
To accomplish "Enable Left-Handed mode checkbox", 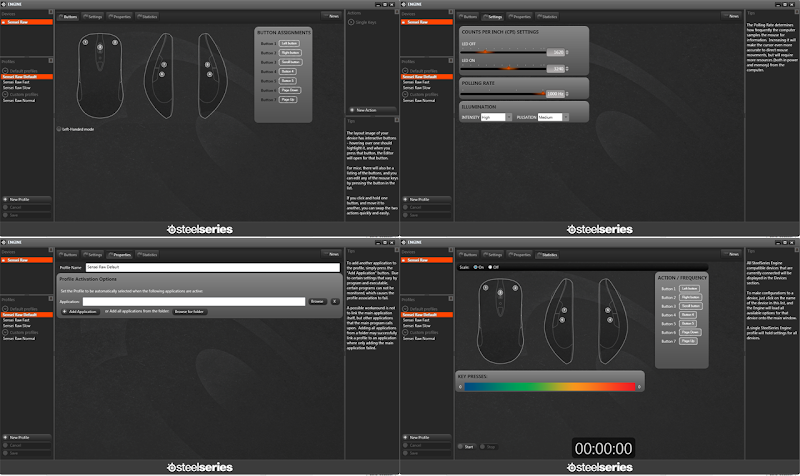I will click(59, 129).
